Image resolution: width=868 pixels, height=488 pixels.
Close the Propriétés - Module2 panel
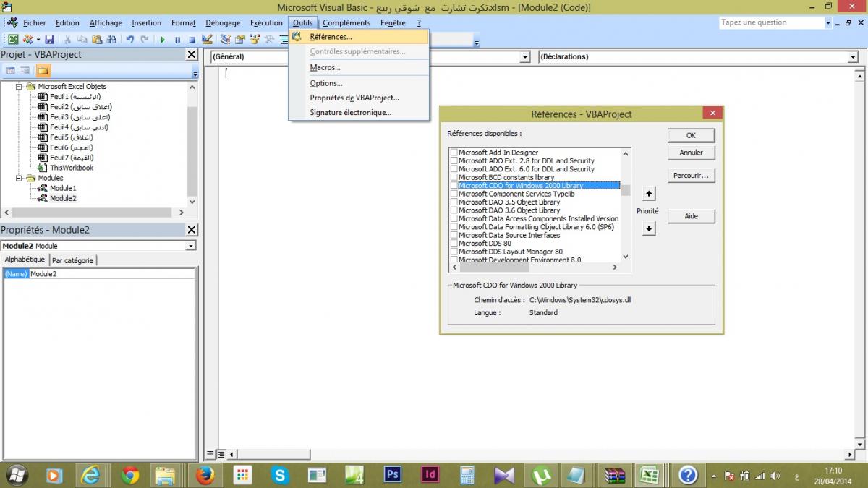(192, 230)
